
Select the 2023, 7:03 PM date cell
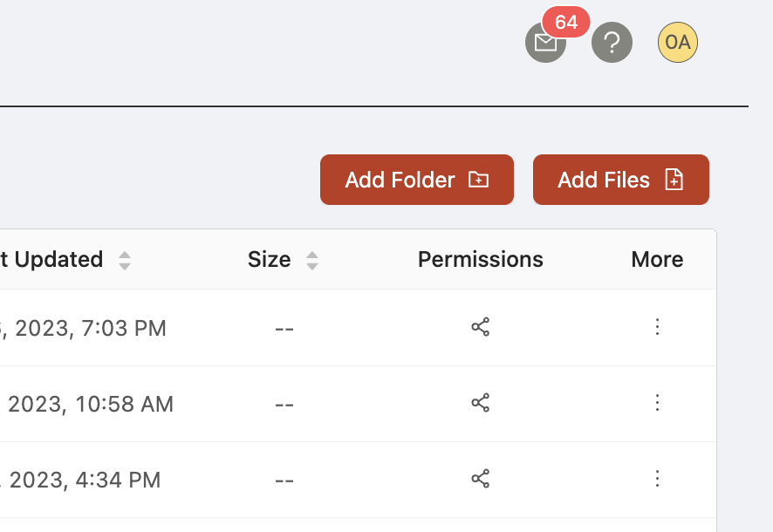pos(83,328)
